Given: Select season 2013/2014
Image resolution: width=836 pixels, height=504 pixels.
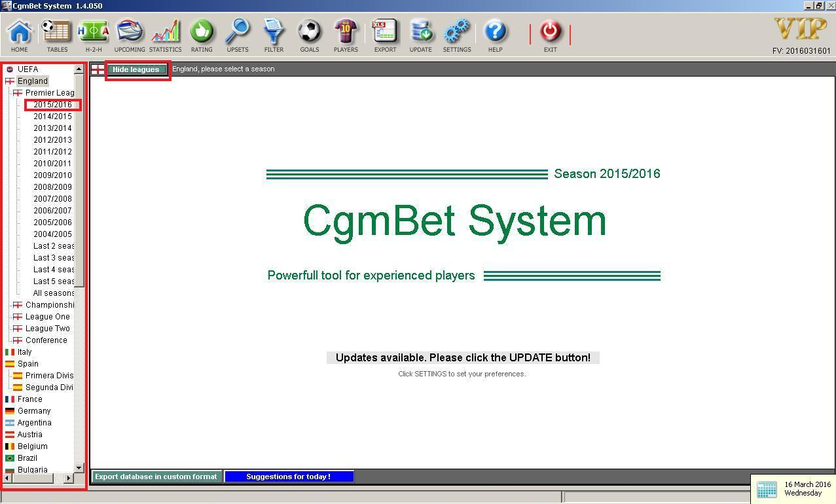Looking at the screenshot, I should [53, 128].
